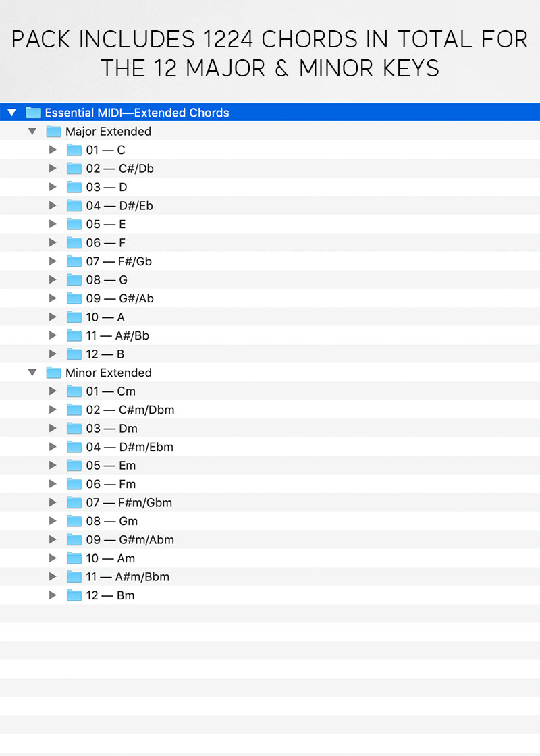Screen dimensions: 540x756
Task: Expand the 05 — E folder
Action: [x=53, y=224]
